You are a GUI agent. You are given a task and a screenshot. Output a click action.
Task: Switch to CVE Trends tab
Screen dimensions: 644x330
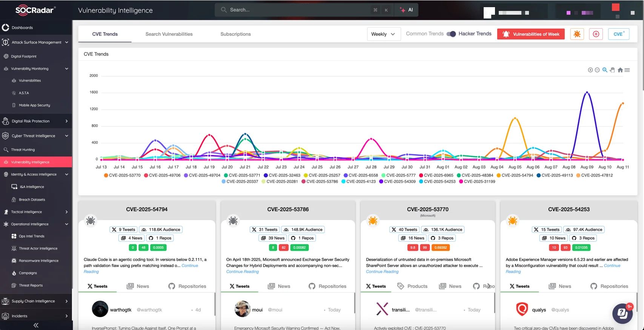105,34
